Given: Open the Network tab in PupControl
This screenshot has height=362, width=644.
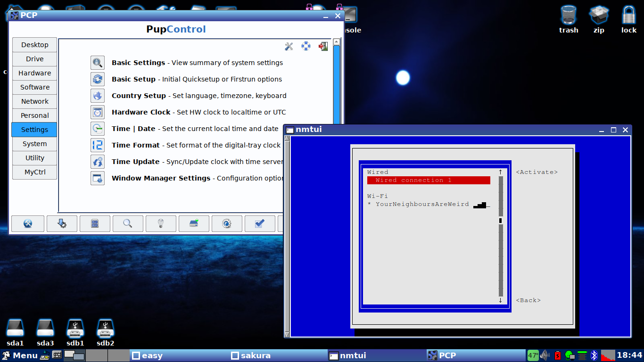Looking at the screenshot, I should pos(34,101).
